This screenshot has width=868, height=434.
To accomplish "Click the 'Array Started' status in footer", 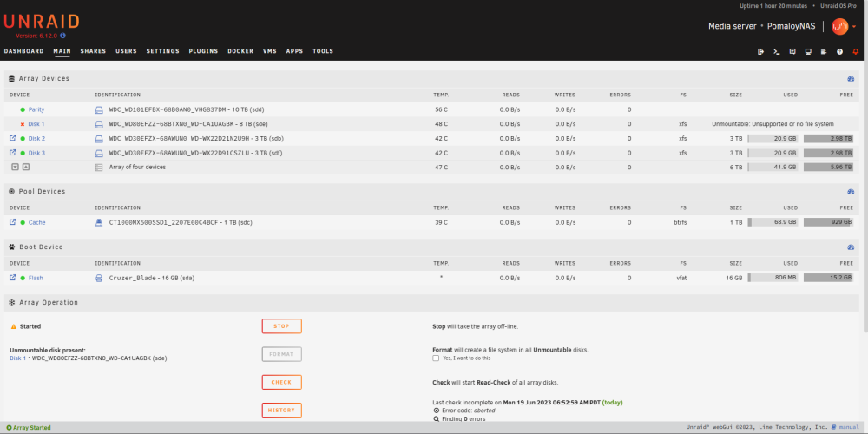I will 29,427.
